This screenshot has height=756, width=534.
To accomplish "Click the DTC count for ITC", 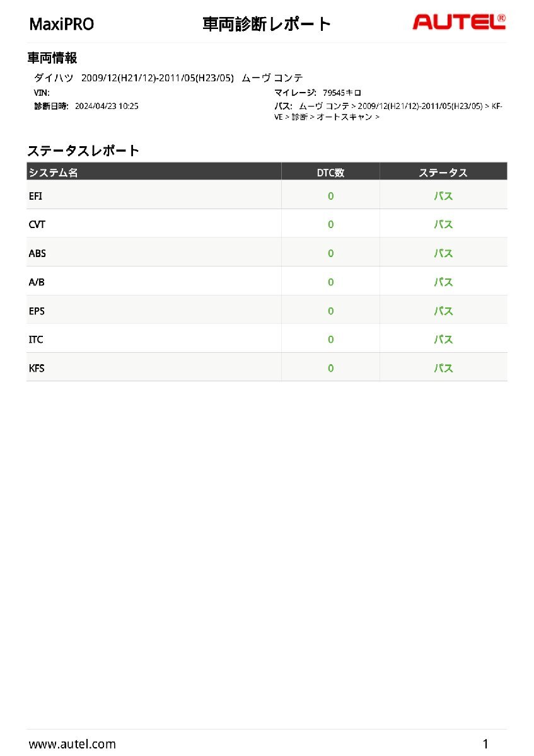I will tap(330, 340).
